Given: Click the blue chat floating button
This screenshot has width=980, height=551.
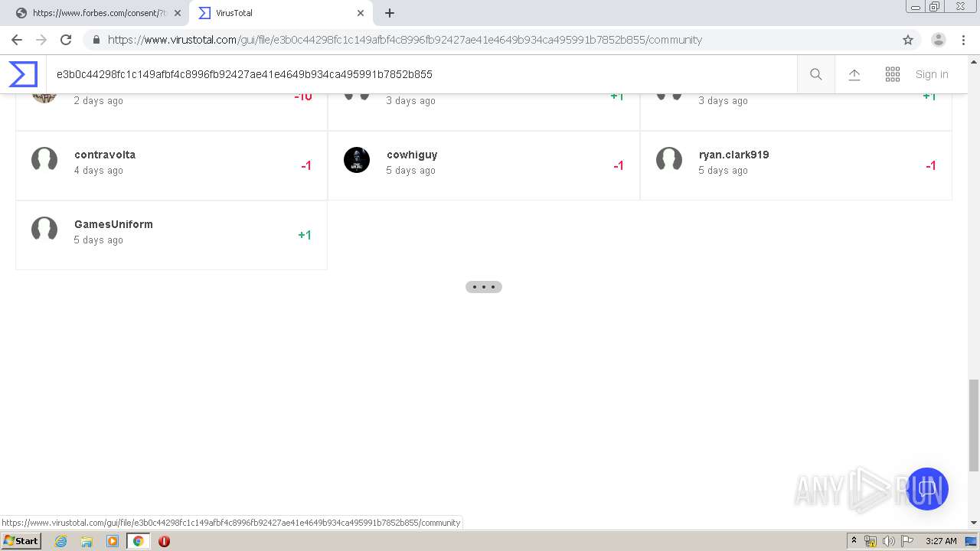Looking at the screenshot, I should coord(927,489).
